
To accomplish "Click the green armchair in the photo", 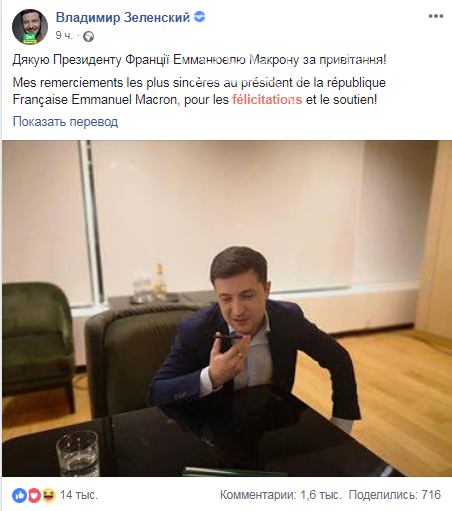I will [37, 345].
